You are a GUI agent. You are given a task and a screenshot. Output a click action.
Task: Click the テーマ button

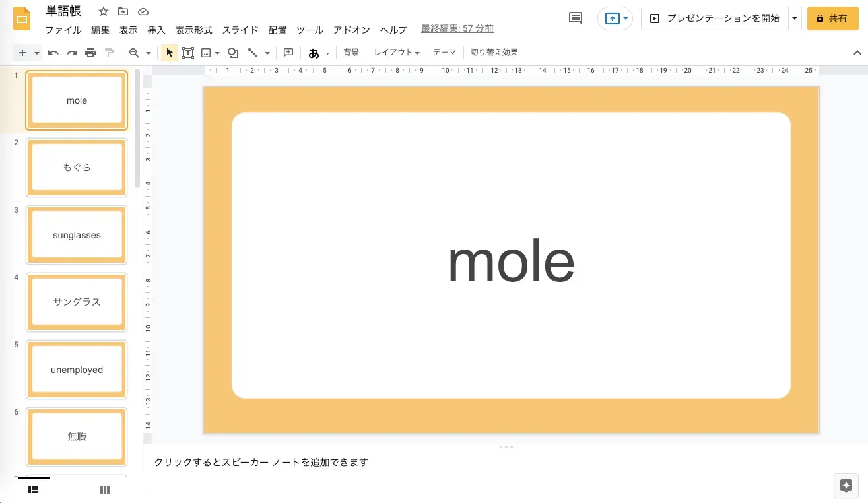point(444,53)
